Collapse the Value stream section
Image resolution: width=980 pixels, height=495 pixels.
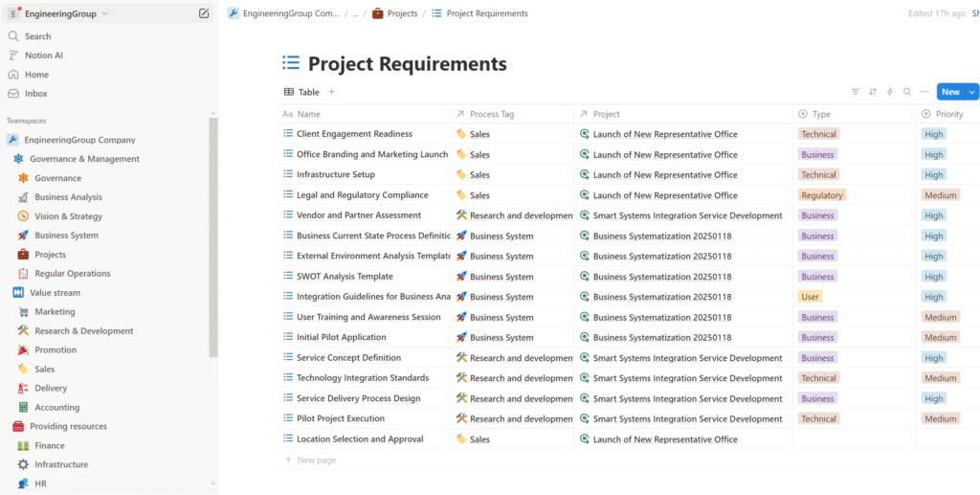pos(18,293)
